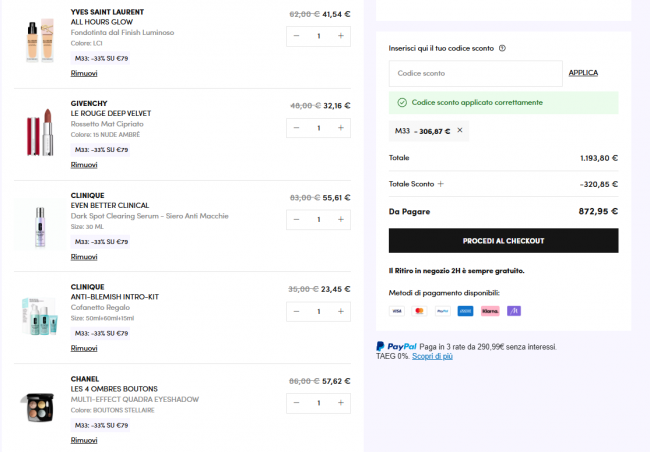This screenshot has height=452, width=650.
Task: Click the PayPal logo in installment banner
Action: (397, 346)
